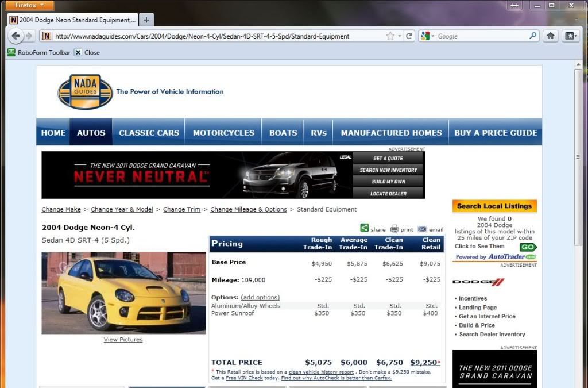
Task: Click the browser Back arrow button
Action: 16,36
